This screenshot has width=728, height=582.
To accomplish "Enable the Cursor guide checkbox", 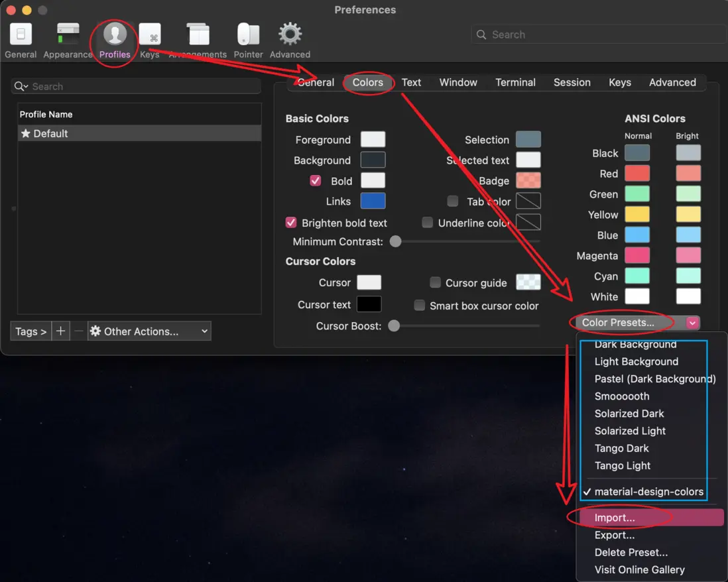I will [x=435, y=282].
